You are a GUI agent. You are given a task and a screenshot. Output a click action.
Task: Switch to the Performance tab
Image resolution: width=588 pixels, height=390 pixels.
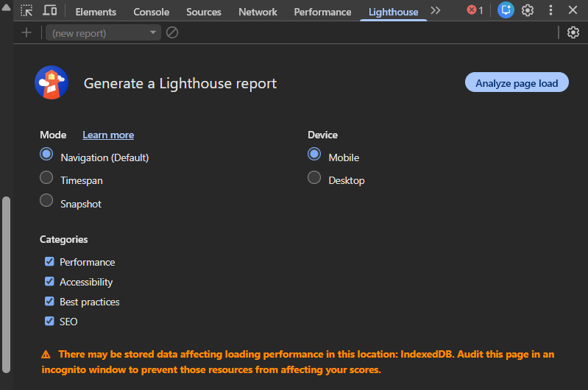point(322,12)
